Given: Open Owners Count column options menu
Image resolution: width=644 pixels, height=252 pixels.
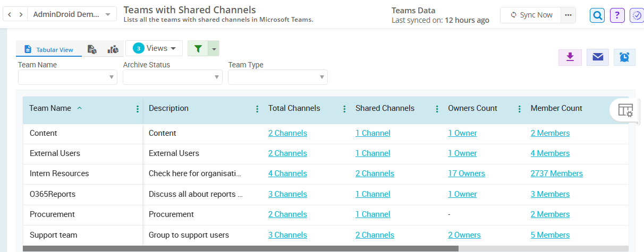Looking at the screenshot, I should [x=519, y=109].
